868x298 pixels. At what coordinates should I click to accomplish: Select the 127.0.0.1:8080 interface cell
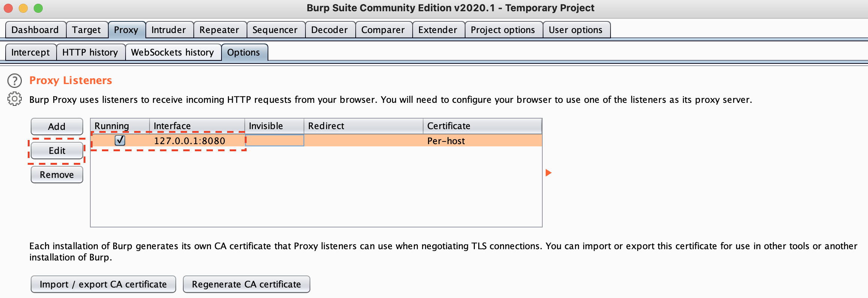197,141
